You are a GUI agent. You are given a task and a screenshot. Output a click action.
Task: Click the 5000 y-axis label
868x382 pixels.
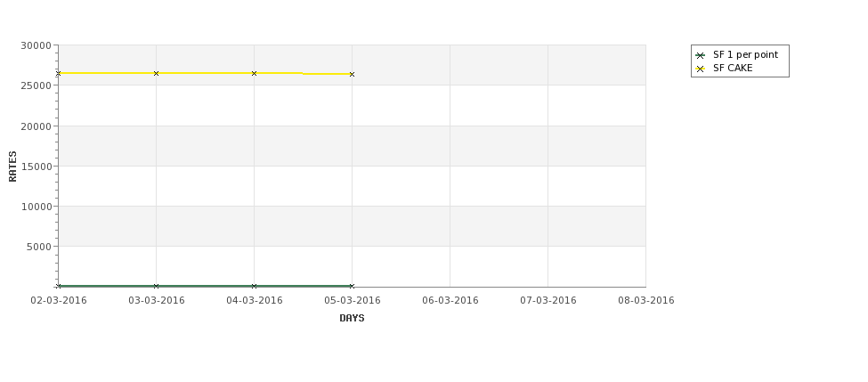click(x=39, y=247)
